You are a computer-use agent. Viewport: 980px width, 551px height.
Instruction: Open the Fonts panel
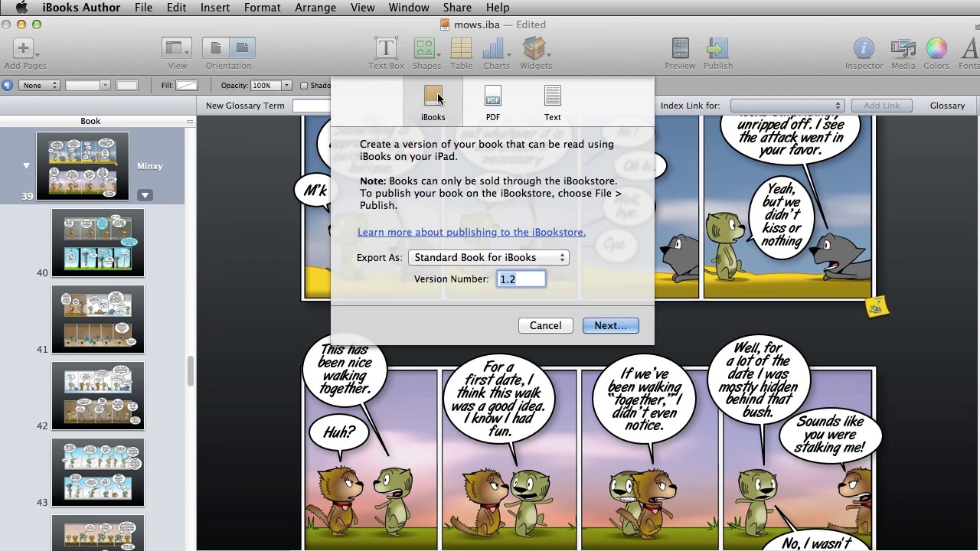(969, 54)
